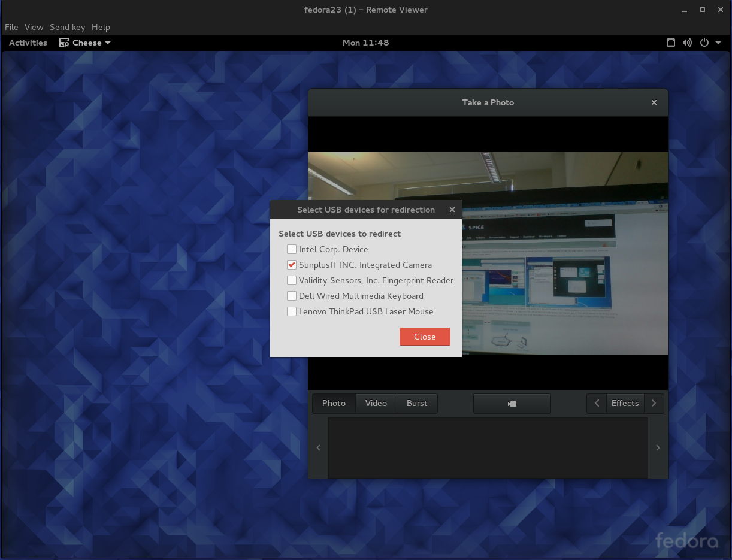
Task: Enable Dell Wired Multimedia Keyboard redirection
Action: click(292, 296)
